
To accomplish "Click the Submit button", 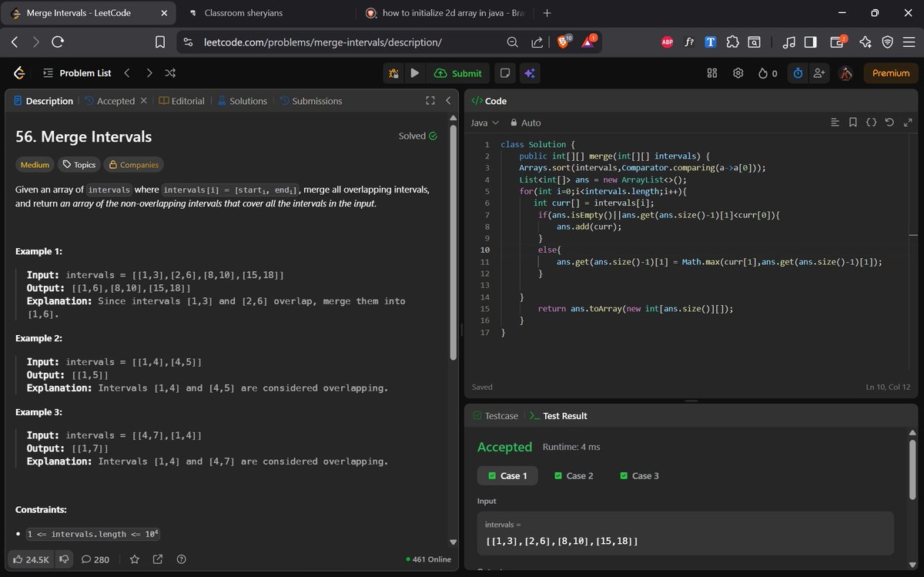I will tap(458, 73).
